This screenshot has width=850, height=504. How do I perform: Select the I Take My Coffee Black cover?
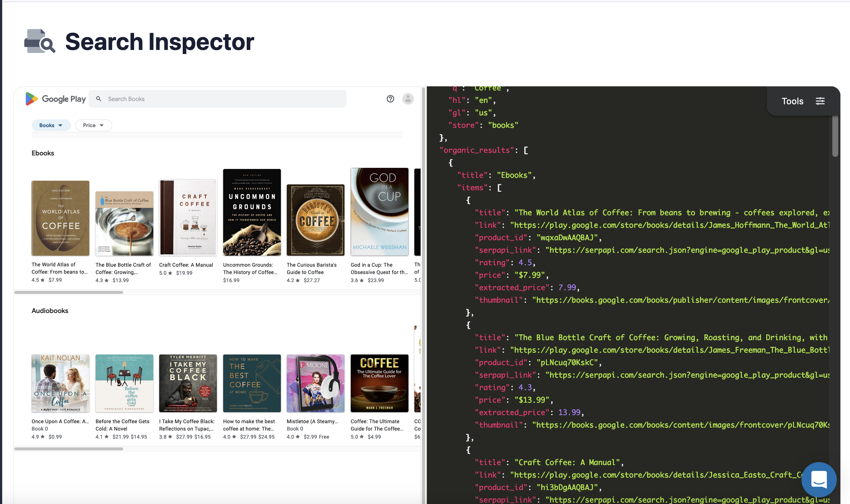pyautogui.click(x=187, y=383)
